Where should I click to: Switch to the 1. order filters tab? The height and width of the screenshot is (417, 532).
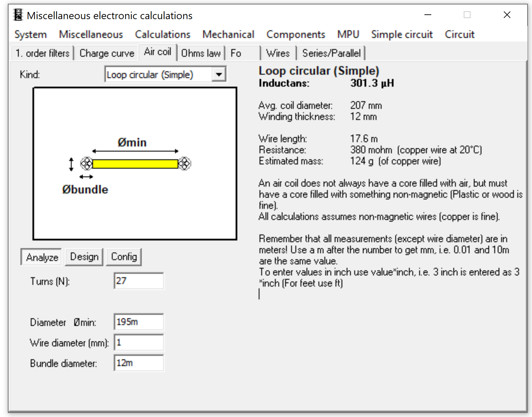click(42, 53)
